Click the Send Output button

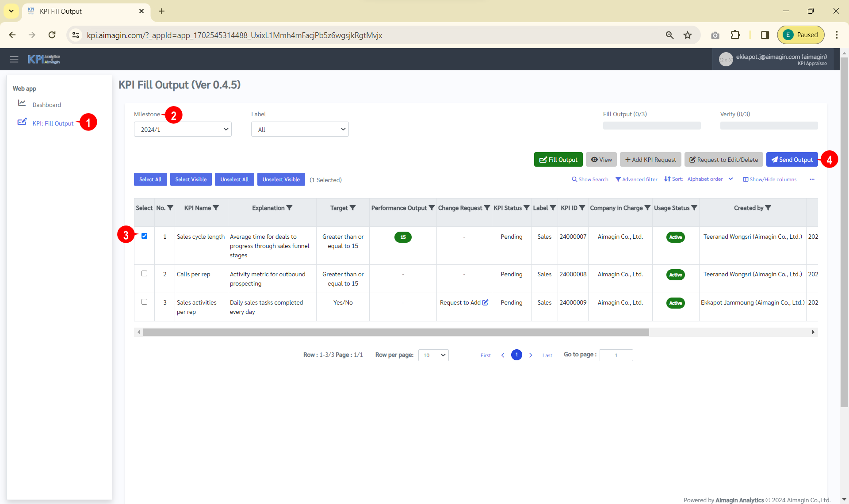pyautogui.click(x=792, y=160)
